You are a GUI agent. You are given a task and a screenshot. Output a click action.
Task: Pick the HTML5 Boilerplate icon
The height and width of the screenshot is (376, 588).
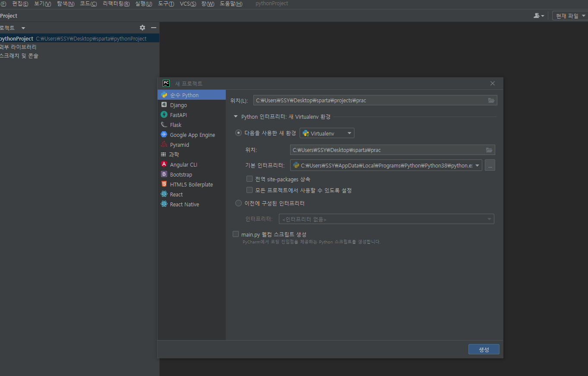point(164,184)
